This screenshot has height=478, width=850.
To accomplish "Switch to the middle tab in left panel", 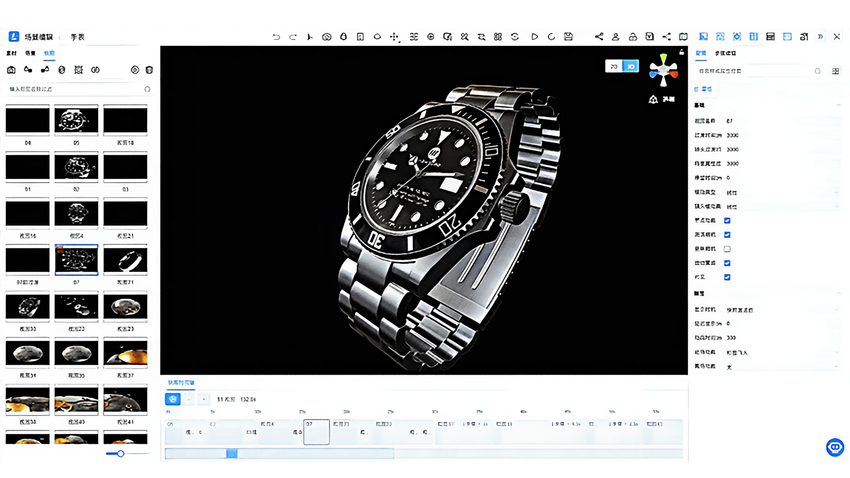I will (x=30, y=53).
